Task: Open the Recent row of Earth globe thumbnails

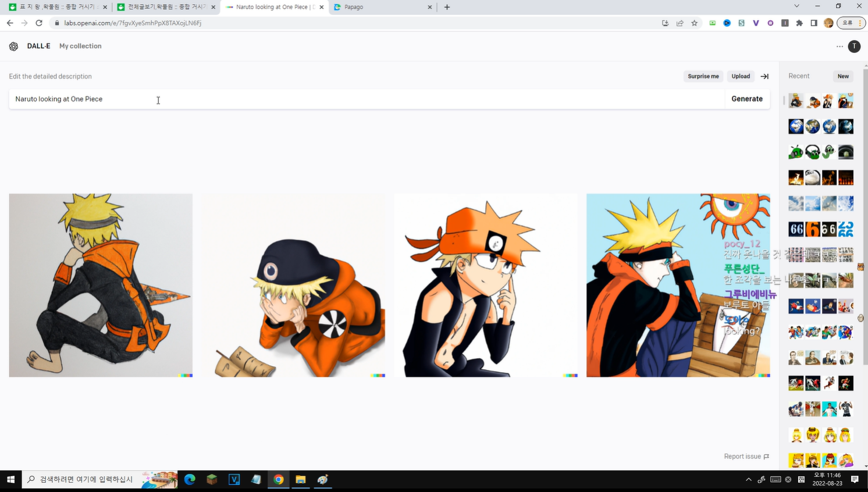Action: 821,127
